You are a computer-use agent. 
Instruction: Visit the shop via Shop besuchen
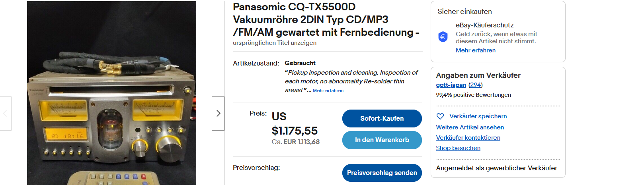(x=458, y=148)
